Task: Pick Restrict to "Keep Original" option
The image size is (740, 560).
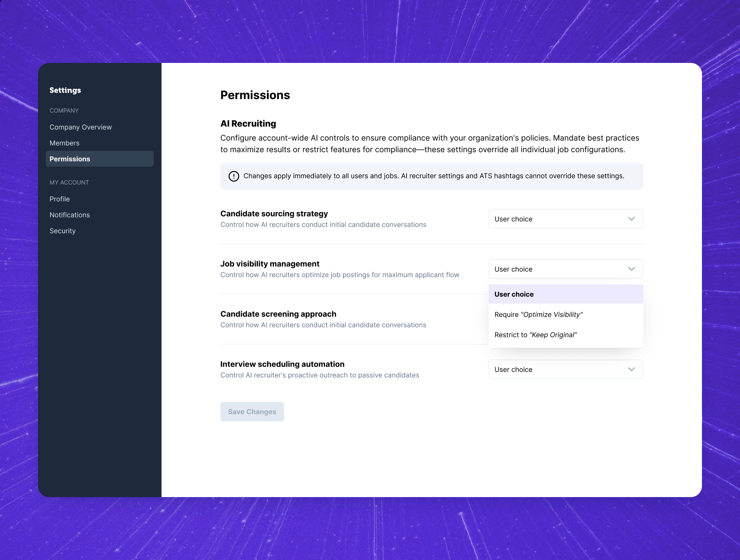Action: click(565, 335)
